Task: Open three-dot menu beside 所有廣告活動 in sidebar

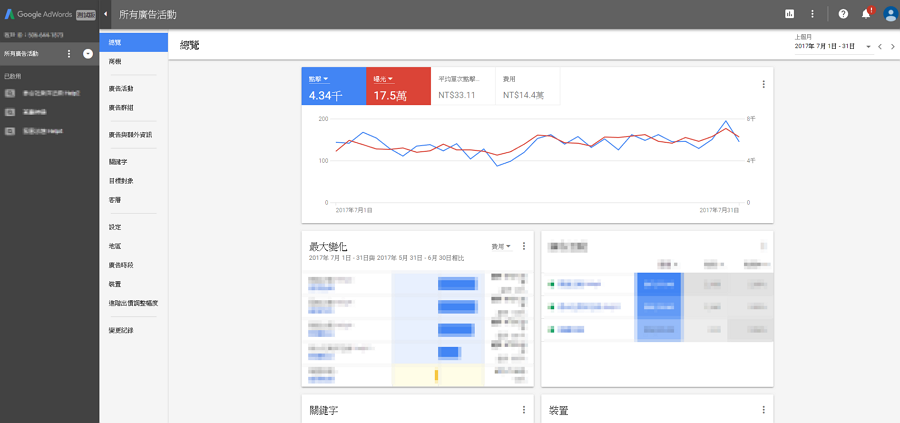Action: pos(69,53)
